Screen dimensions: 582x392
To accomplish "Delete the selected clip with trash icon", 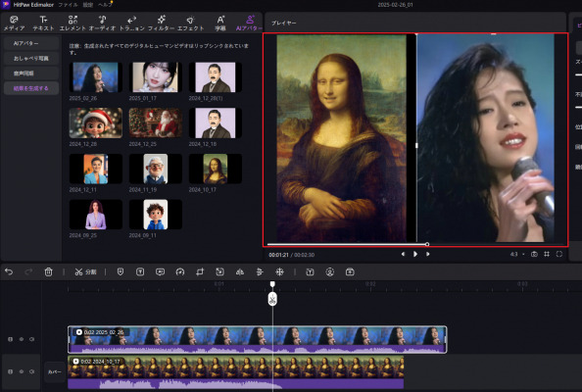I will (49, 272).
